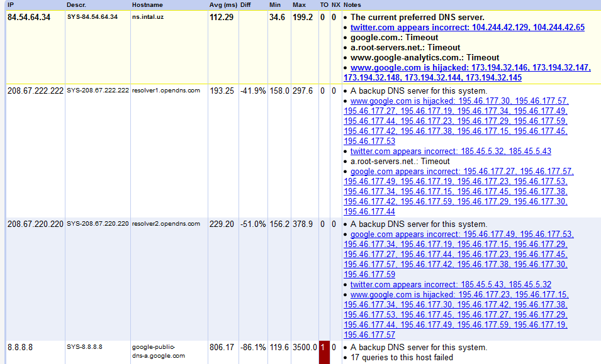Click the IP column header
This screenshot has width=601, height=364.
11,5
